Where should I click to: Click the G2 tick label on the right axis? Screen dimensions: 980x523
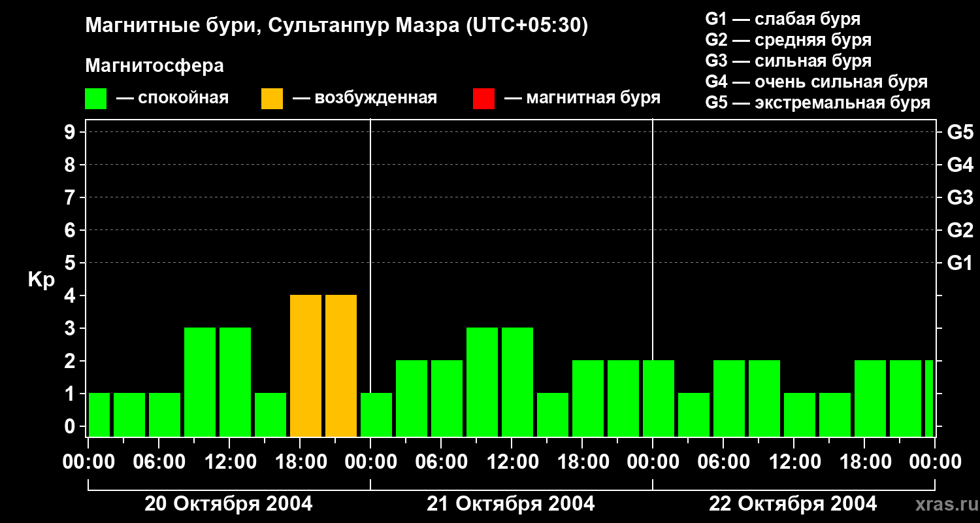click(960, 230)
